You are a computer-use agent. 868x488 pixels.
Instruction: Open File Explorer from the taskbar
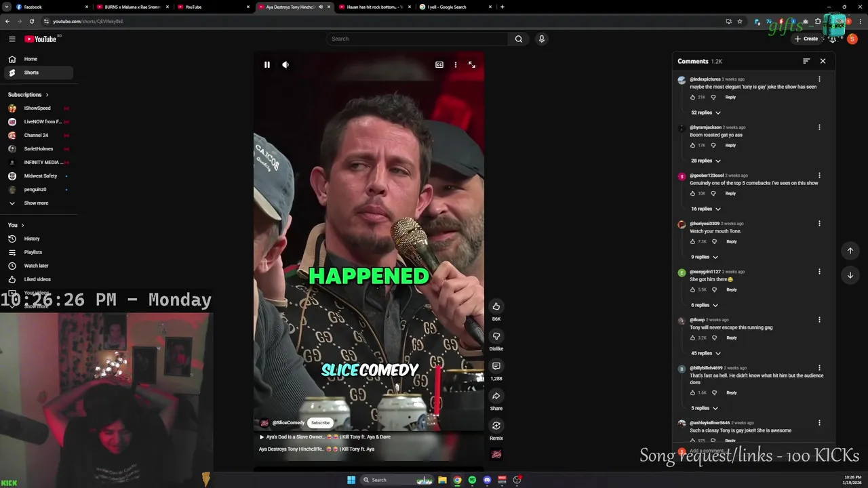pos(442,480)
